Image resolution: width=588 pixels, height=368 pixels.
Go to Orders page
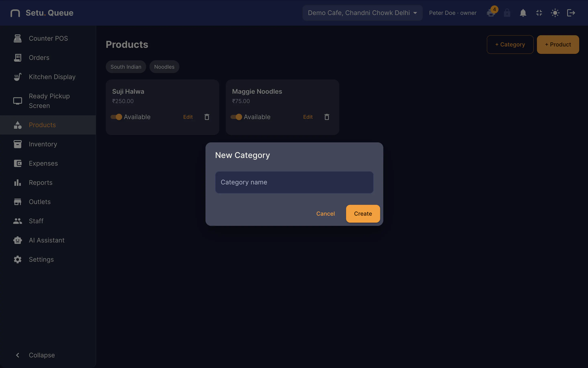(48, 57)
